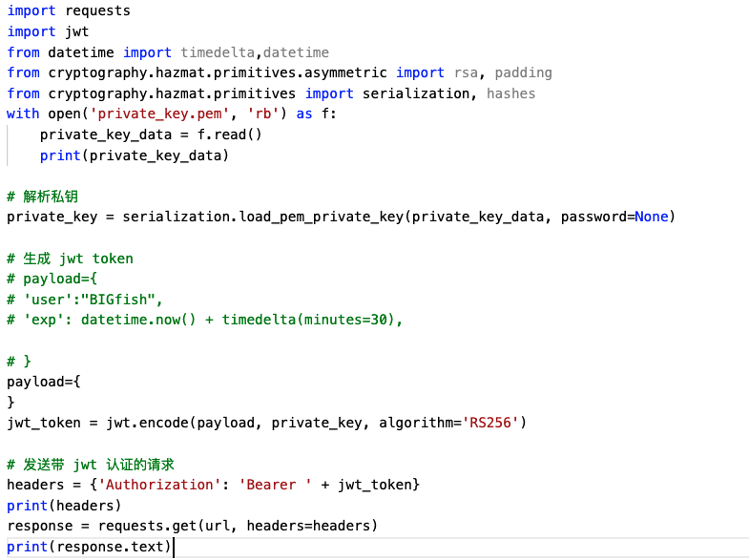Click the 'print(response.text)' line

(89, 547)
